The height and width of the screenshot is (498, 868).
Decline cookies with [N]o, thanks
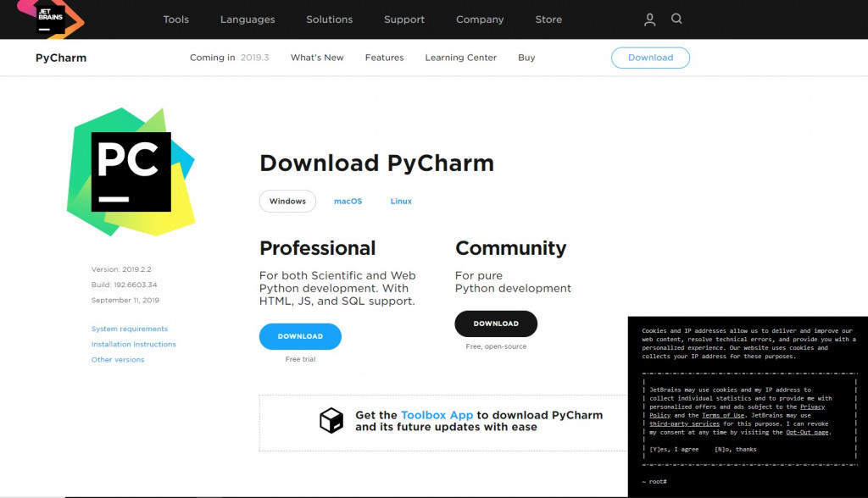[x=735, y=450]
